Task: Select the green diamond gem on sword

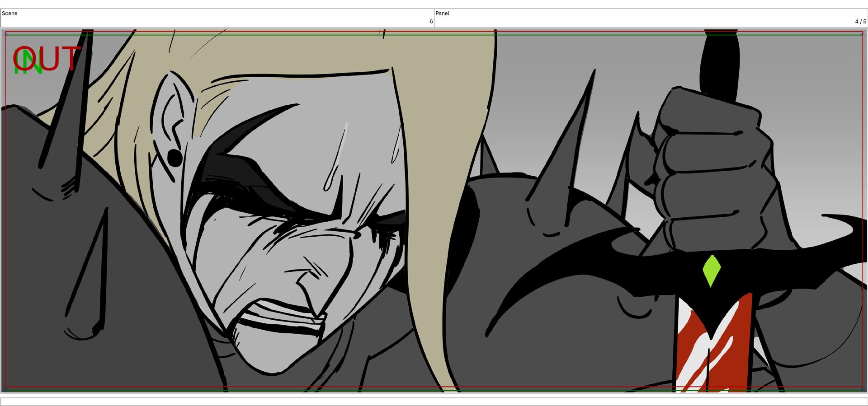Action: pos(712,271)
